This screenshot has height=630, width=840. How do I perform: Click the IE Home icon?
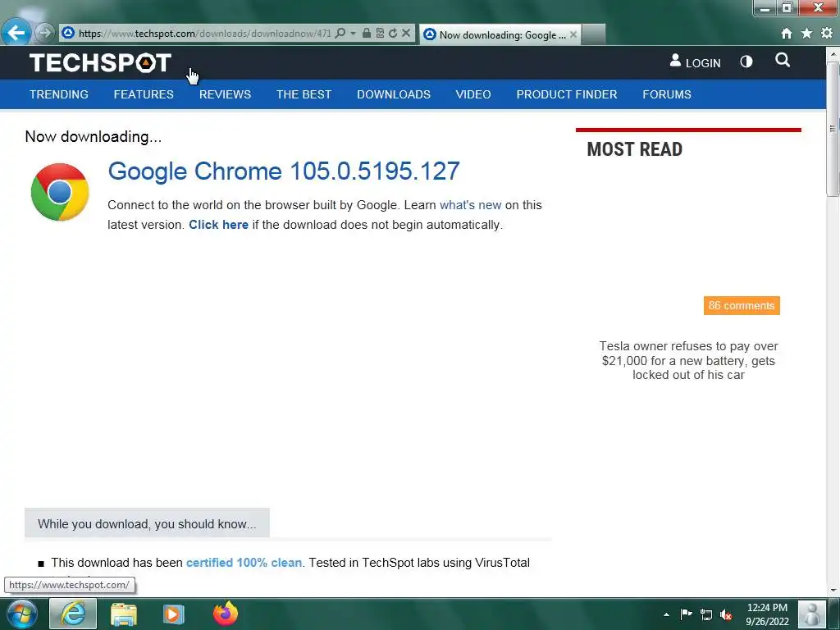[x=787, y=33]
